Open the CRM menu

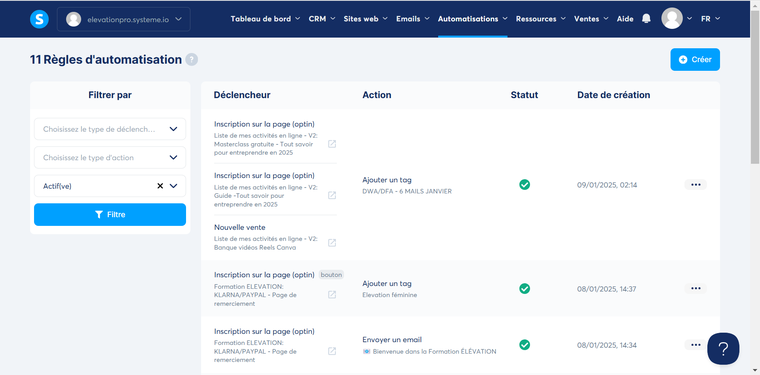click(322, 19)
